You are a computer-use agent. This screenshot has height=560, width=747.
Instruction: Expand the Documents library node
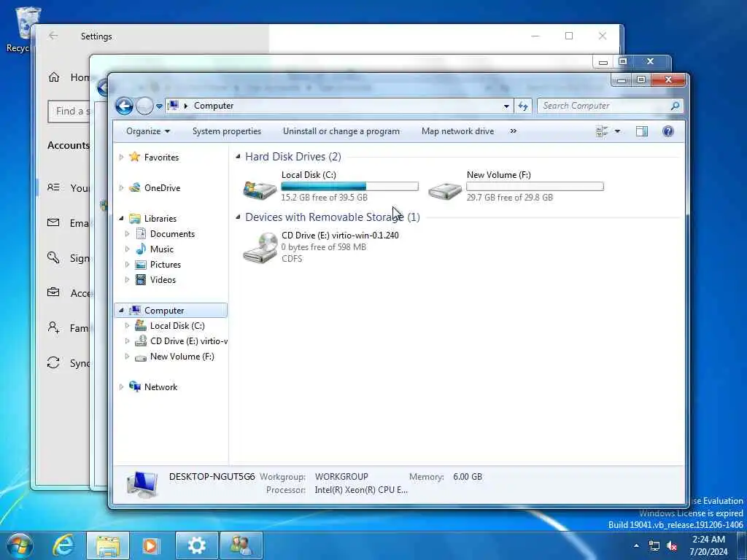127,234
